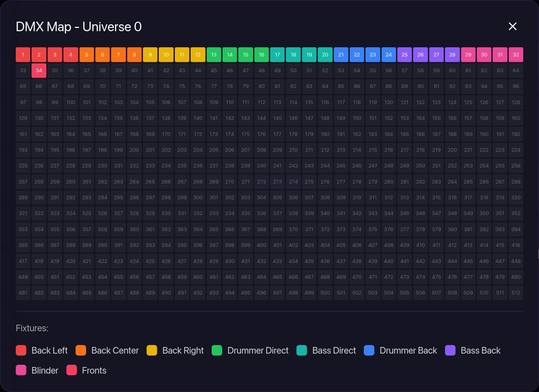Click the 'Drummer Direct' fixture label
The width and height of the screenshot is (539, 392).
[x=258, y=351]
